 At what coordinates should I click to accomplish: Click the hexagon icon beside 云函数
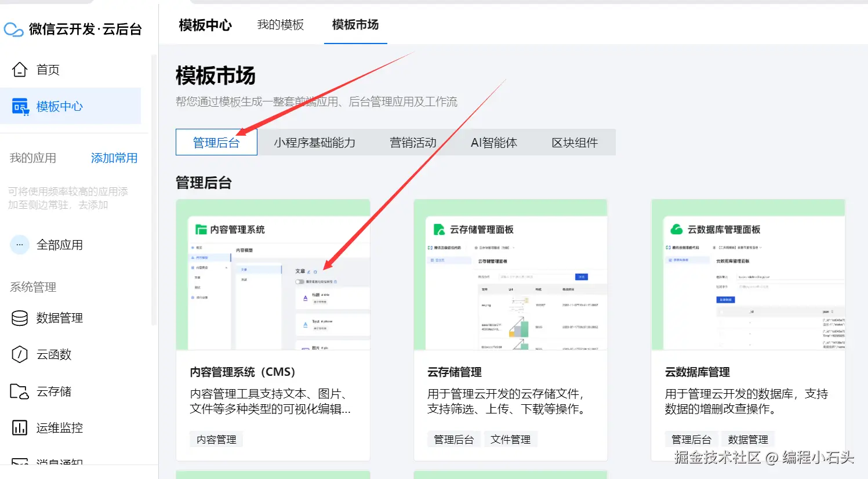(20, 354)
